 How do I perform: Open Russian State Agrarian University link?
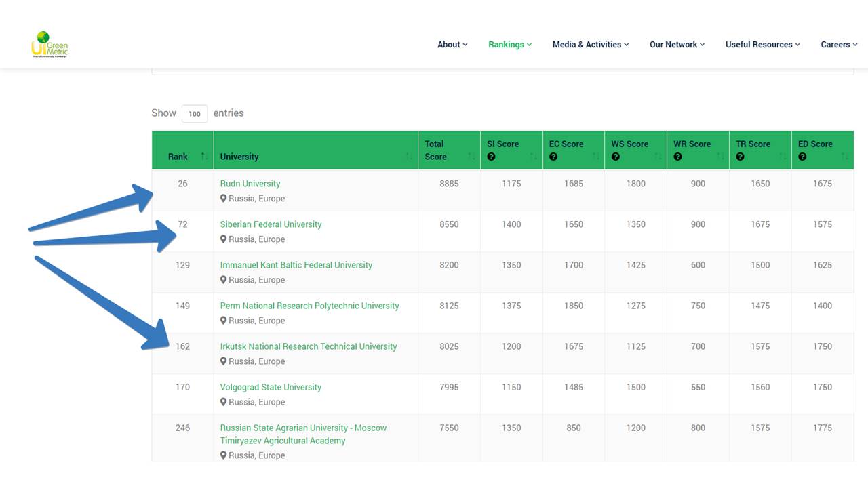tap(303, 434)
